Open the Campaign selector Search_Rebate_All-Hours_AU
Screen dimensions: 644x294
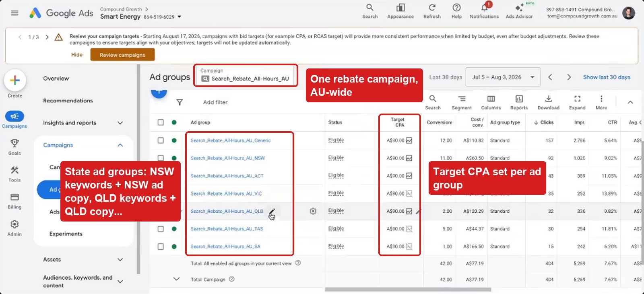tap(246, 75)
